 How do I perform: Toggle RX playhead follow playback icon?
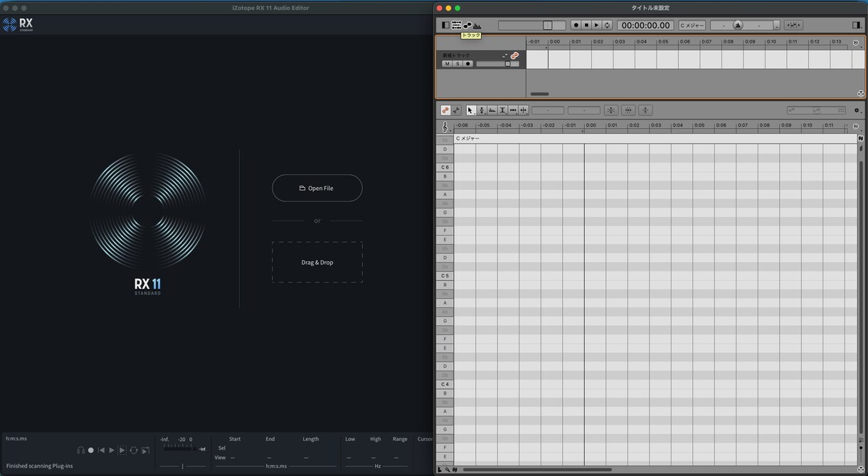point(145,450)
